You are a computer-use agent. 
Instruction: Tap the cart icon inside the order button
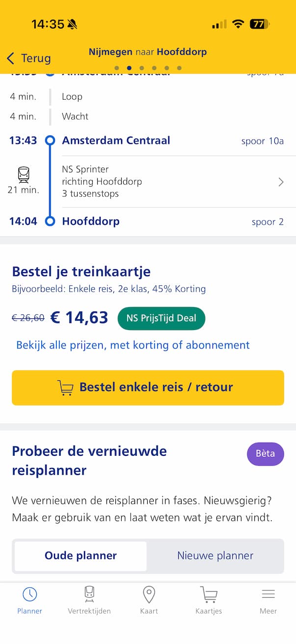pos(66,388)
